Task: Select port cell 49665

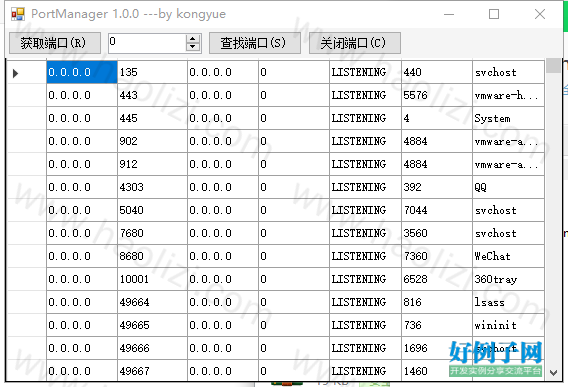Action: point(152,325)
